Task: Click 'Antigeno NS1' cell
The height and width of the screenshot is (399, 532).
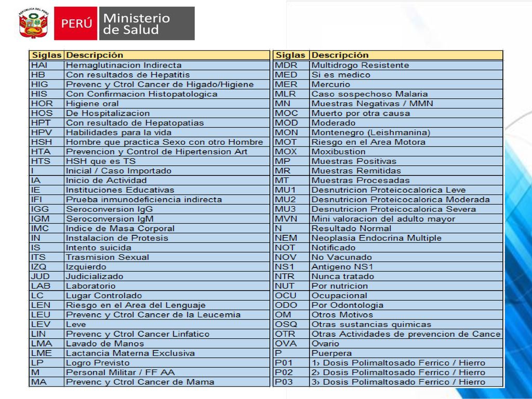Action: tap(406, 267)
